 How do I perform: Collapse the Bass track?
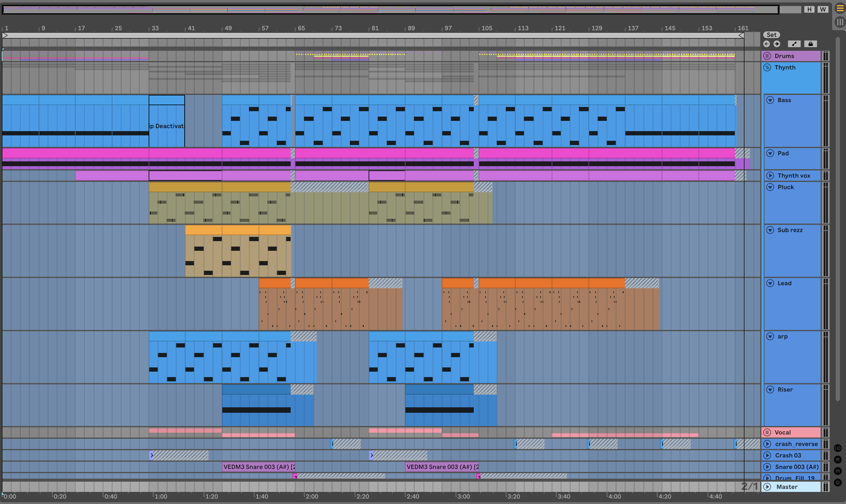coord(770,100)
